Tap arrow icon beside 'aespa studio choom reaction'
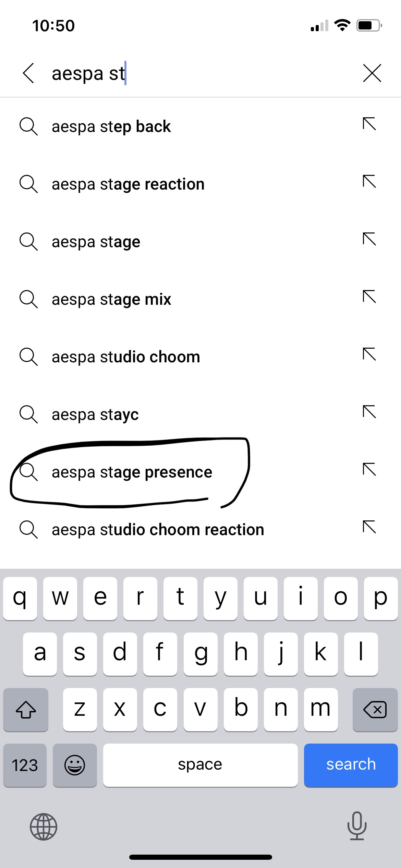Viewport: 401px width, 868px height. (369, 527)
